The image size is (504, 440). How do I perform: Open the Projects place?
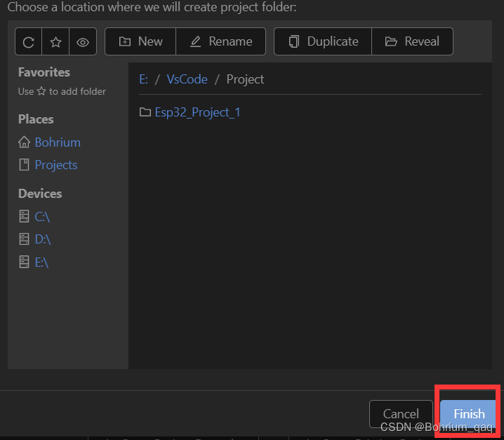pos(56,165)
